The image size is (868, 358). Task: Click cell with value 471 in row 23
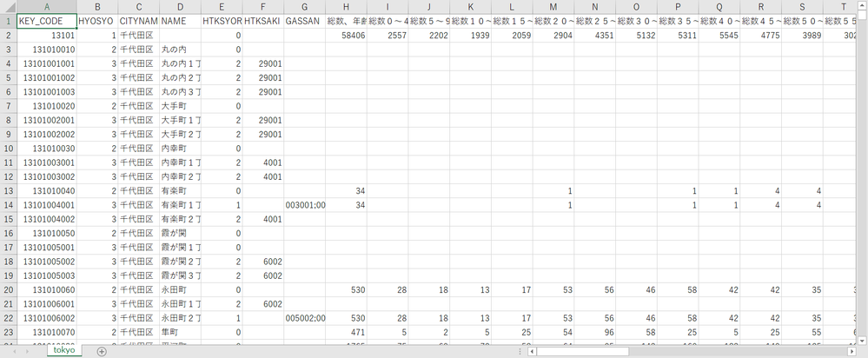click(x=346, y=333)
